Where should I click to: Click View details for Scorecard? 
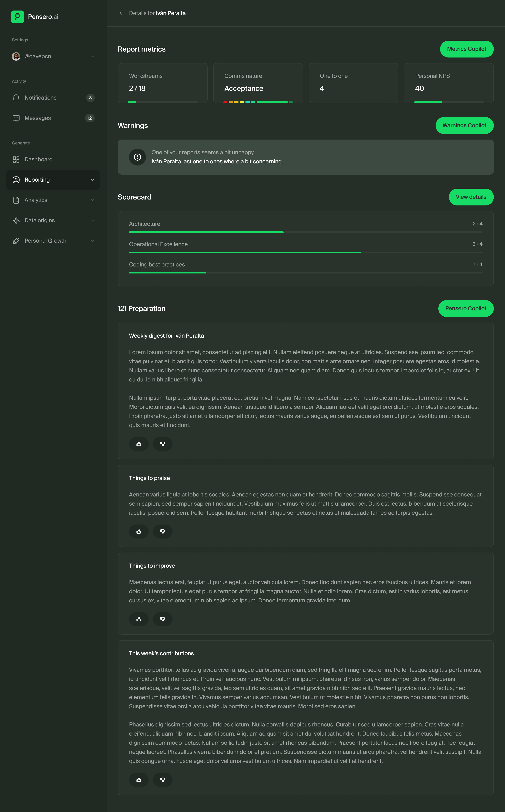(x=471, y=197)
